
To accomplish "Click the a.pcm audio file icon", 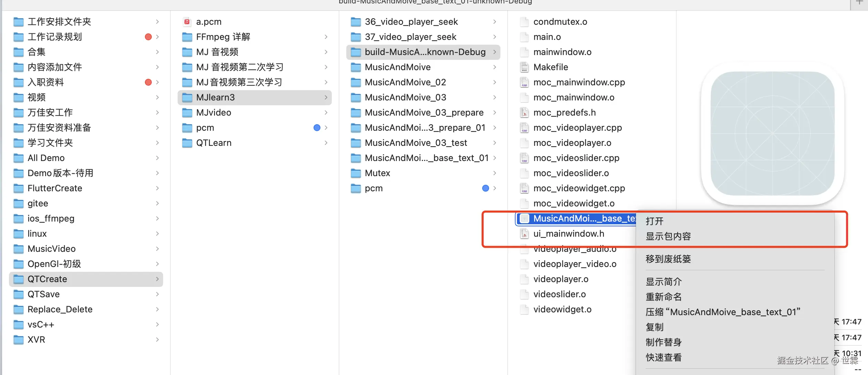I will [187, 22].
